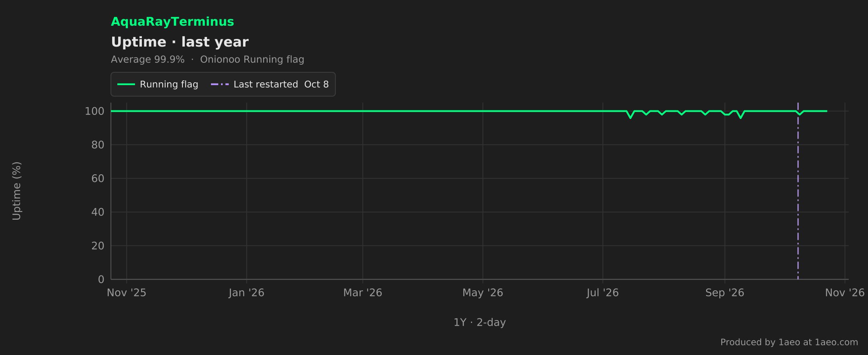Click the y-axis label 60
868x355 pixels.
coord(98,179)
